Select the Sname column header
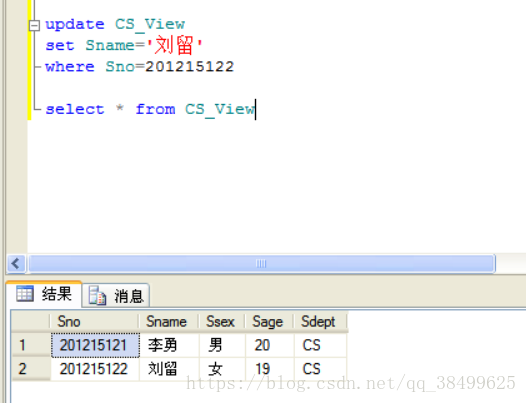This screenshot has height=403, width=527. [169, 322]
